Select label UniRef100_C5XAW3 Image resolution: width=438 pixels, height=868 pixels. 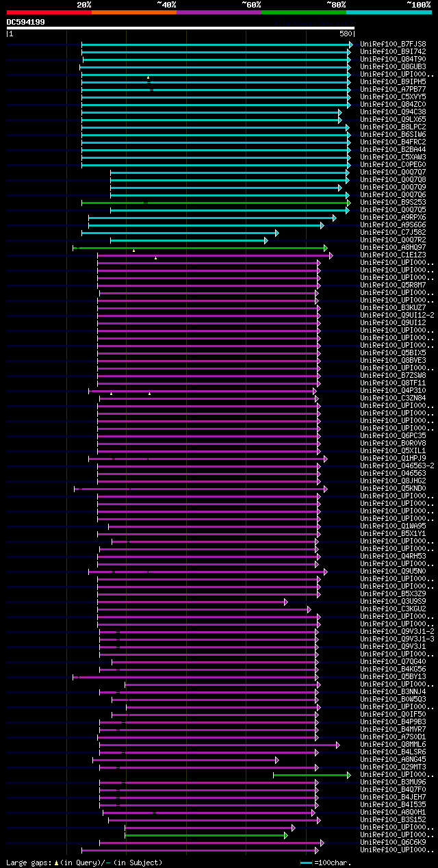pyautogui.click(x=393, y=157)
